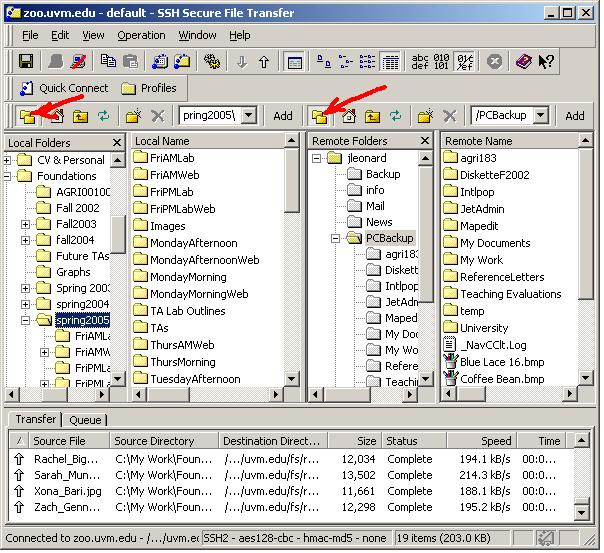Click the Details view icon in toolbar
Image resolution: width=604 pixels, height=553 pixels.
point(390,62)
